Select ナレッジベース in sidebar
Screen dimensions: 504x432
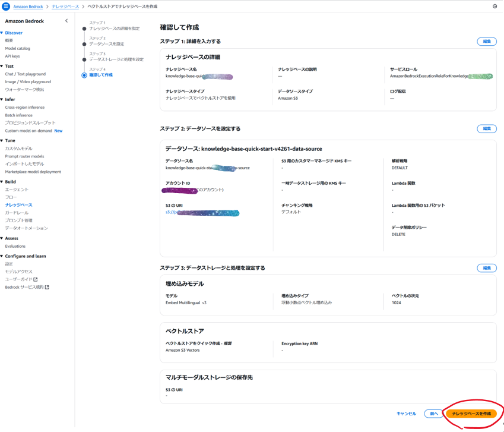[x=18, y=205]
